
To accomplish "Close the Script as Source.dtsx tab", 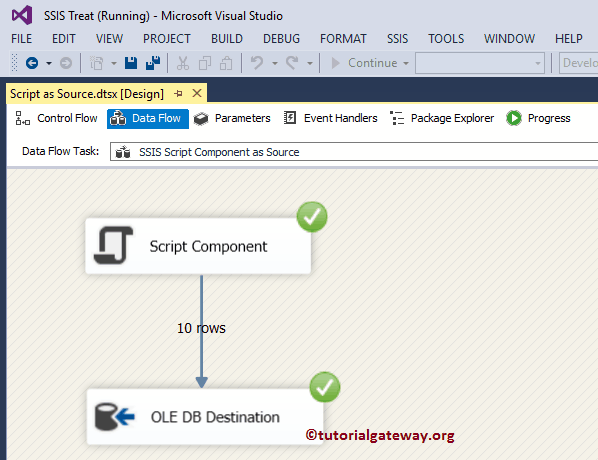I will [197, 93].
